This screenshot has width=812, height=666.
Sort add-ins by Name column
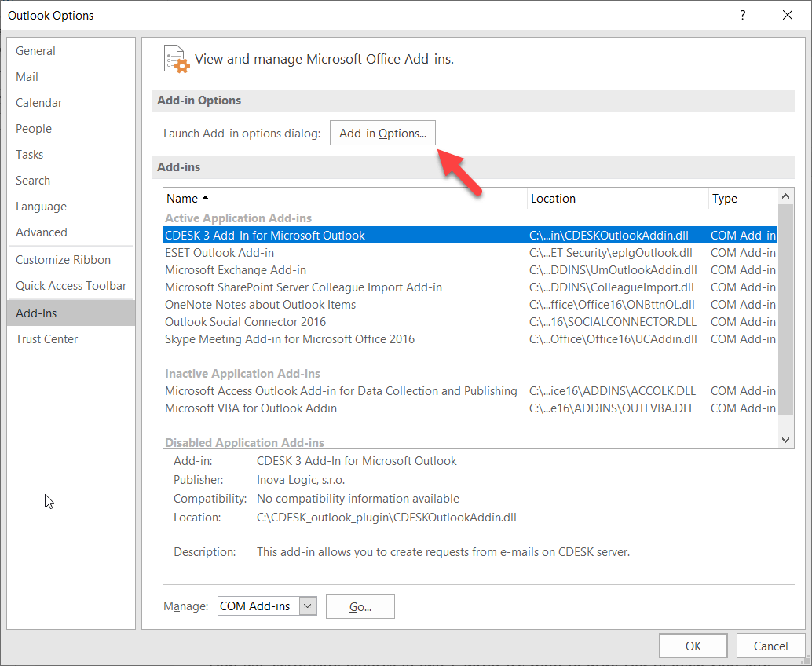345,199
